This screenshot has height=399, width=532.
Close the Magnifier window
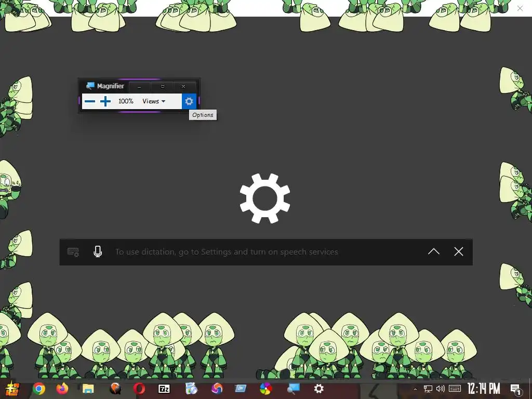[x=183, y=87]
